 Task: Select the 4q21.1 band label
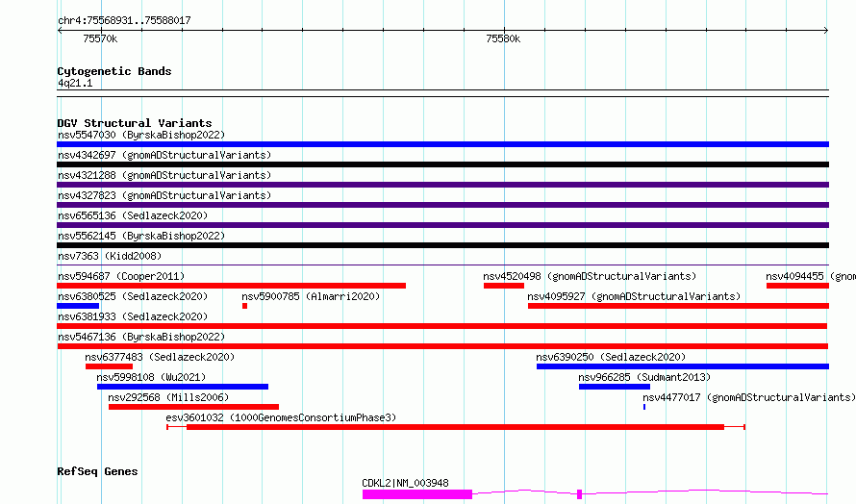(x=75, y=83)
